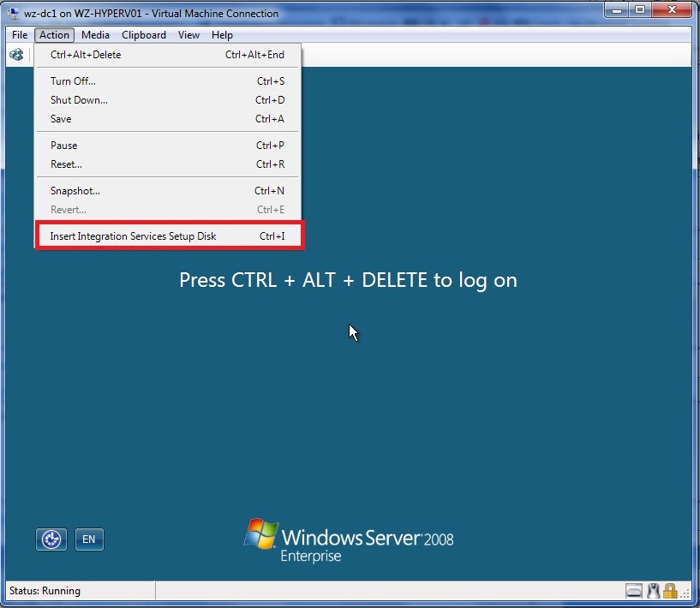
Task: Select Reset... menu entry
Action: [x=168, y=164]
